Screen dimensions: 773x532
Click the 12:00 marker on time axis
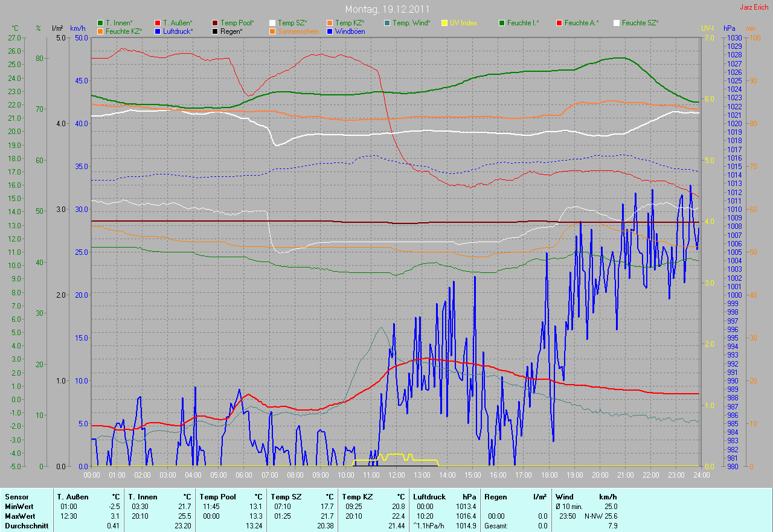point(396,475)
